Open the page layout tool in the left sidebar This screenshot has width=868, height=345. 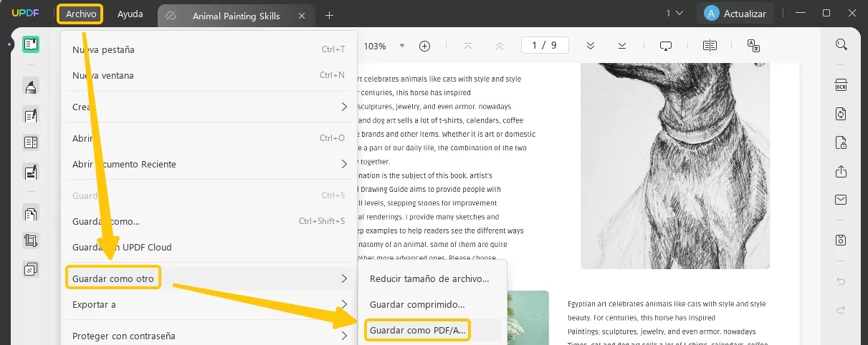pyautogui.click(x=30, y=142)
